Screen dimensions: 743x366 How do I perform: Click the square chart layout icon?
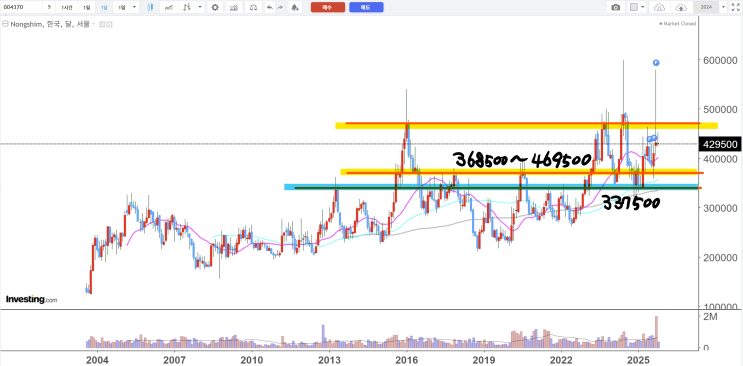pos(634,7)
